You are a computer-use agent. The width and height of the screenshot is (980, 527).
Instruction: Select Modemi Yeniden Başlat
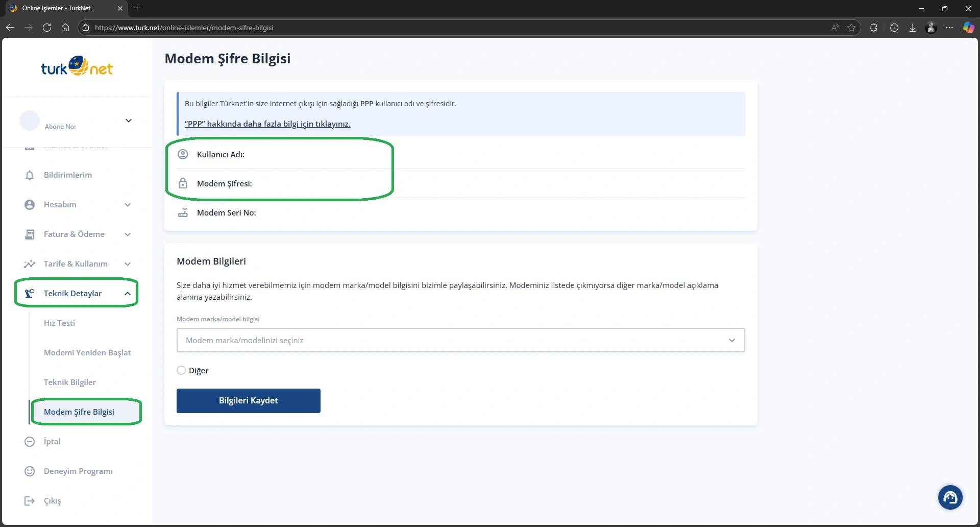pos(87,353)
